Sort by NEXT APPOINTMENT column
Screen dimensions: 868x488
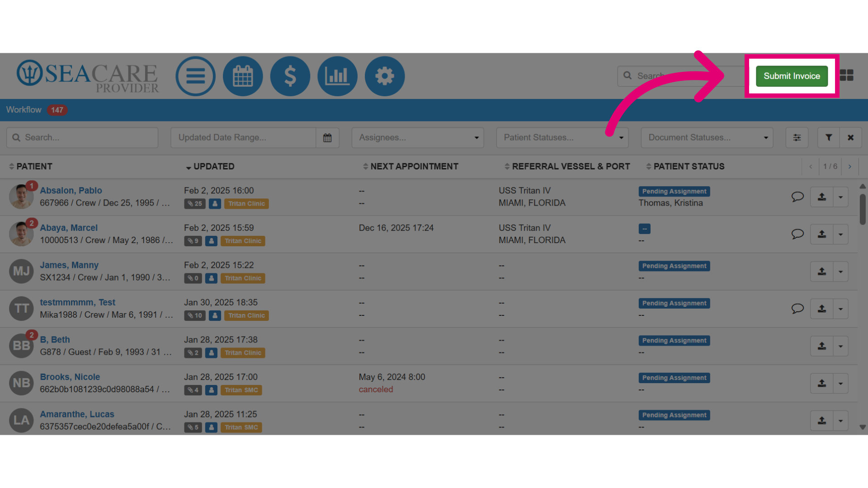(x=410, y=166)
